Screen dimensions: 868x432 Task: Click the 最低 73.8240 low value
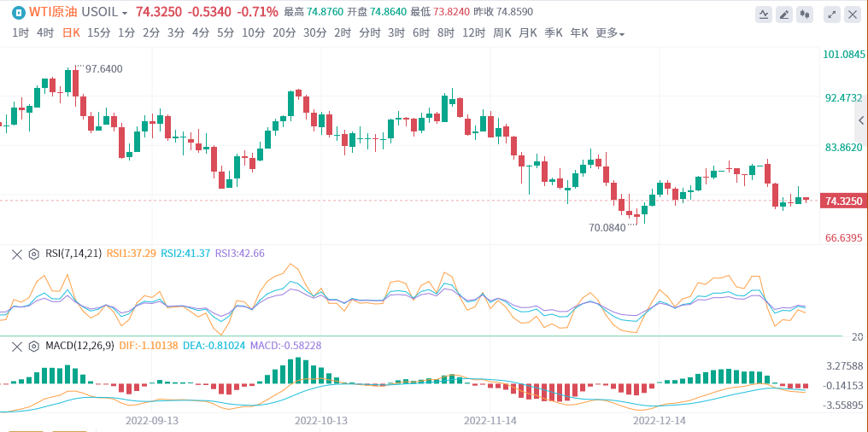441,12
